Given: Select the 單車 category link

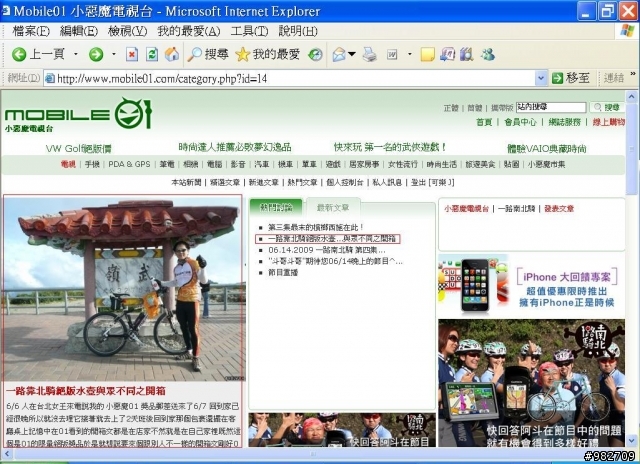Looking at the screenshot, I should coord(309,164).
